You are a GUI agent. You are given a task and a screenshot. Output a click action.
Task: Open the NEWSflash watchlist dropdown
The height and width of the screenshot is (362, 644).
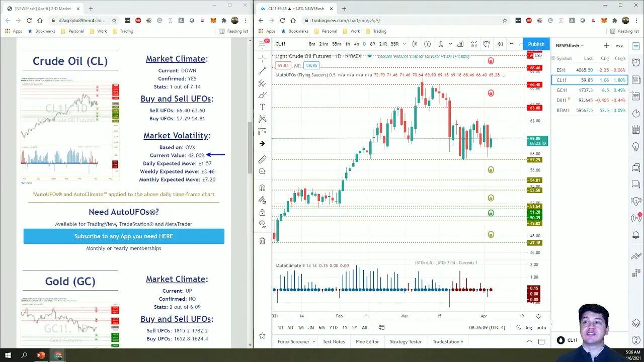click(570, 46)
